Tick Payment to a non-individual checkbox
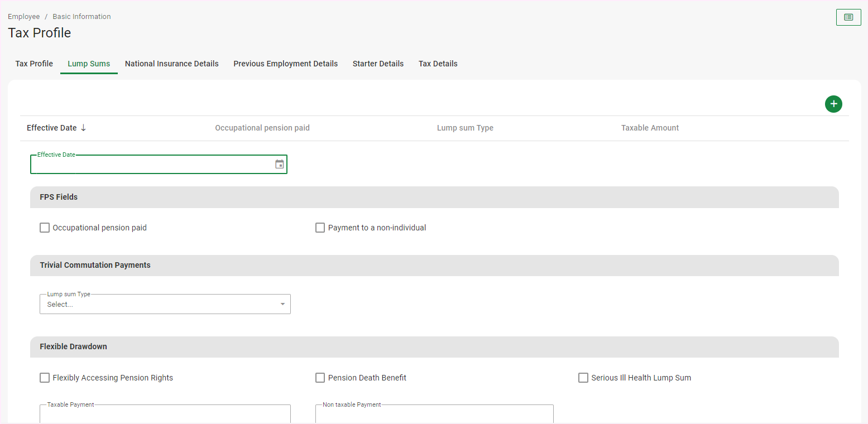The width and height of the screenshot is (868, 424). [320, 228]
